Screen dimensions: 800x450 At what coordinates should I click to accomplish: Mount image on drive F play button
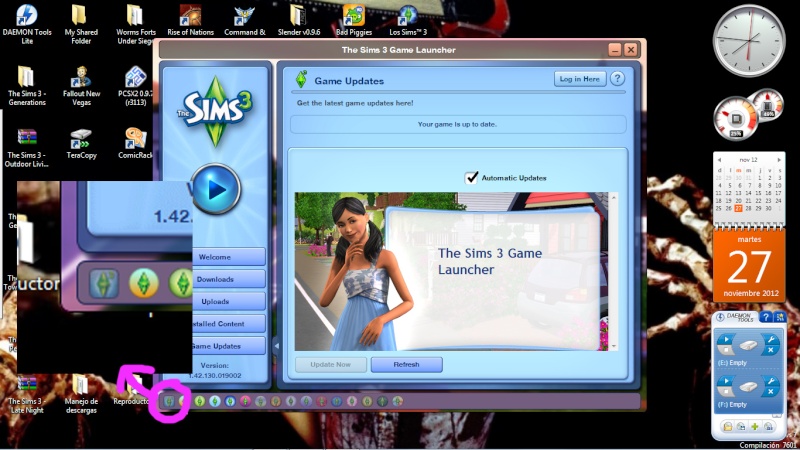(x=724, y=382)
